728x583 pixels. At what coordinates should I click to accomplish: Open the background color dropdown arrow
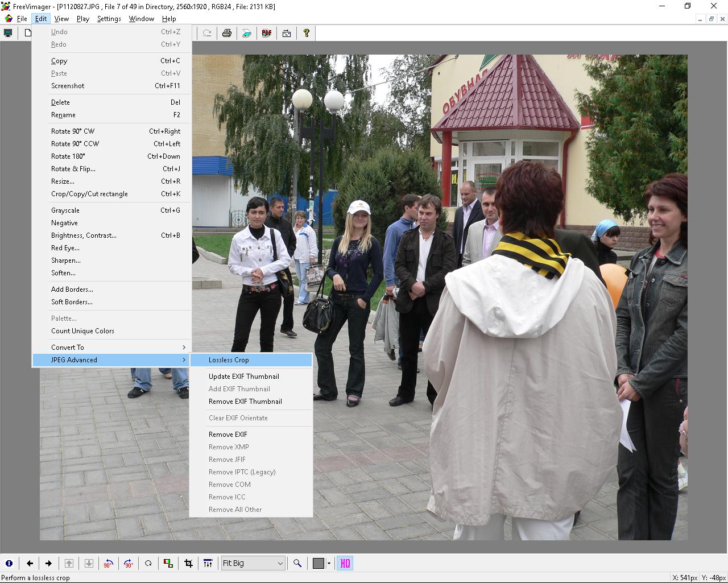329,563
